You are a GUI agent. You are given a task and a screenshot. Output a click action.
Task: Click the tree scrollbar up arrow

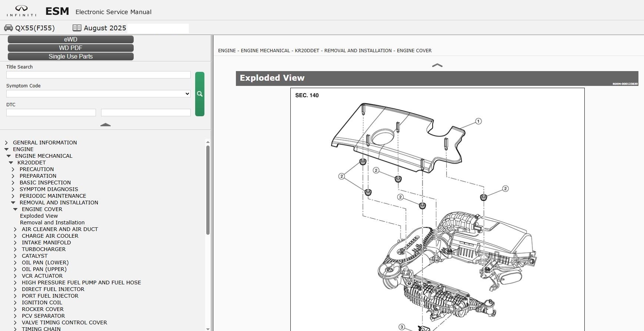[x=208, y=142]
